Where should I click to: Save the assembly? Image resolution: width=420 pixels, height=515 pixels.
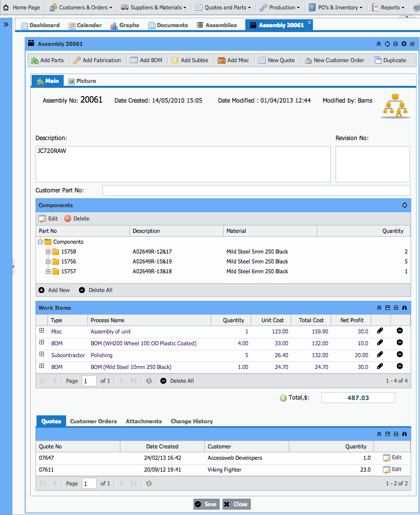pyautogui.click(x=206, y=504)
